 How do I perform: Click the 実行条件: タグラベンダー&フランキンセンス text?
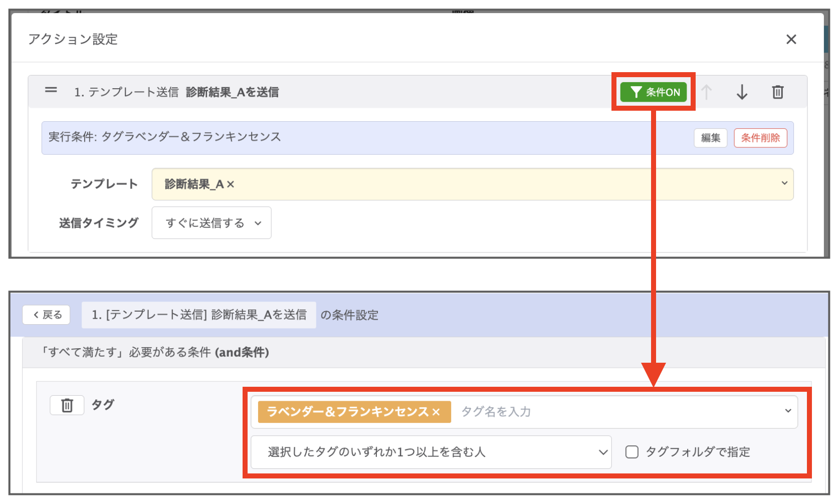click(x=164, y=137)
